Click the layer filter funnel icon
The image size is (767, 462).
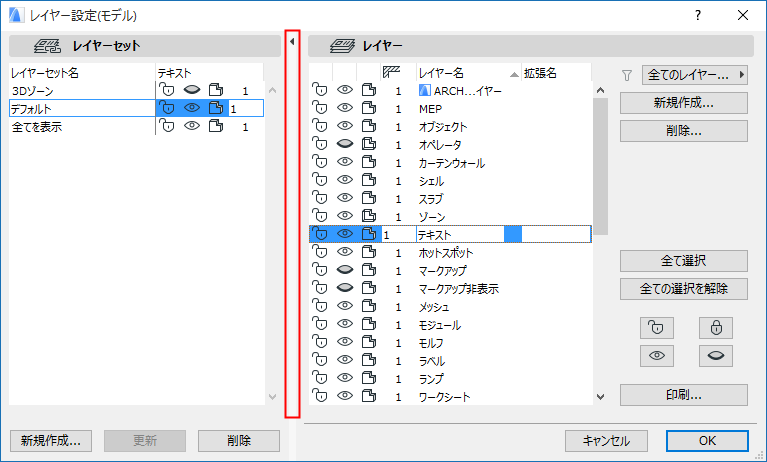pos(628,74)
